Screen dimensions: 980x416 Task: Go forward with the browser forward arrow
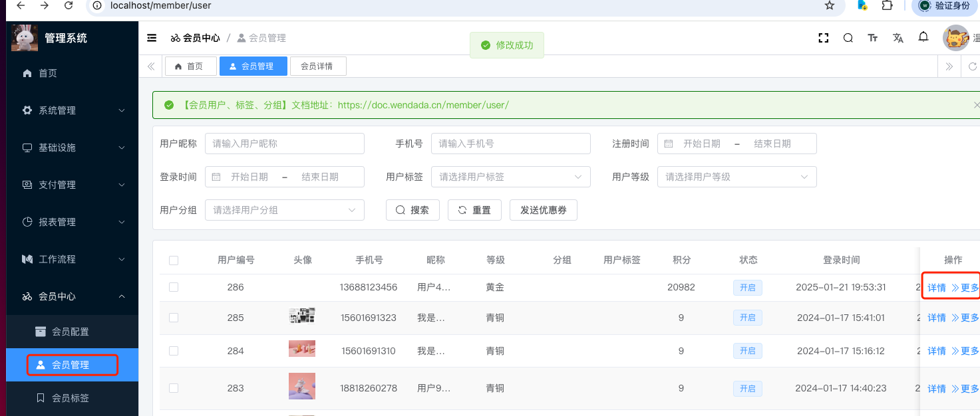[x=45, y=5]
